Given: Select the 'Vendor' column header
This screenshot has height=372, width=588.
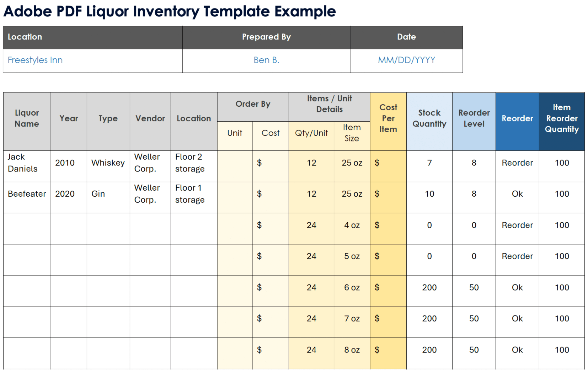Looking at the screenshot, I should pyautogui.click(x=150, y=122).
